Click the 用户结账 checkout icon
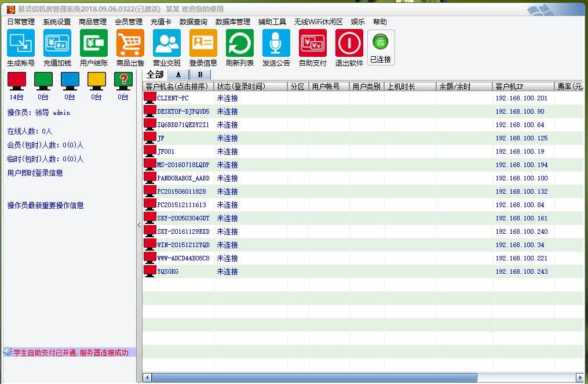 point(94,43)
